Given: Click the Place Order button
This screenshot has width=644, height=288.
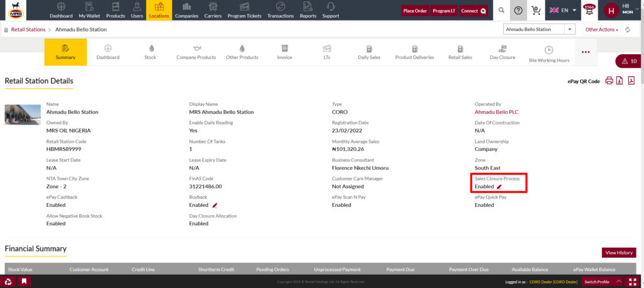Looking at the screenshot, I should tap(415, 11).
